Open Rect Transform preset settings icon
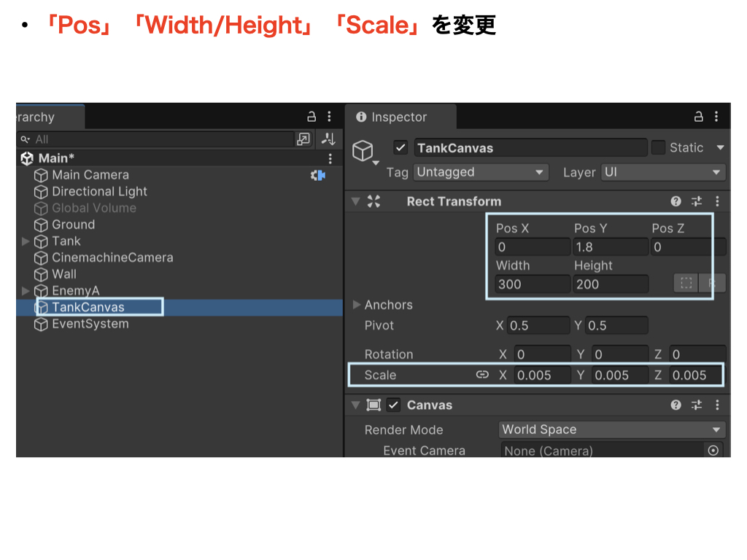Screen dimensions: 747x560 697,201
